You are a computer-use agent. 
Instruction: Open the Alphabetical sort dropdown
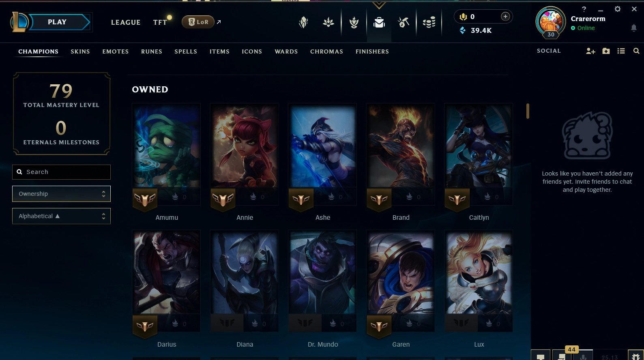(x=61, y=216)
